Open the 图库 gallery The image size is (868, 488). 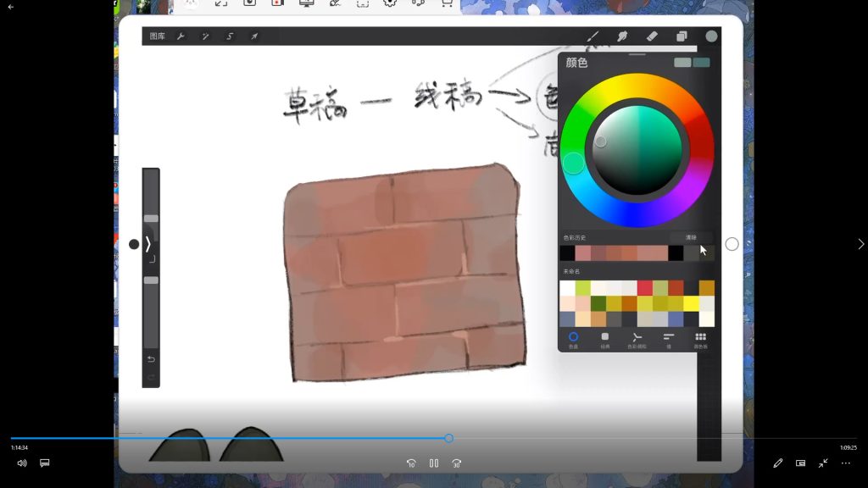coord(158,36)
